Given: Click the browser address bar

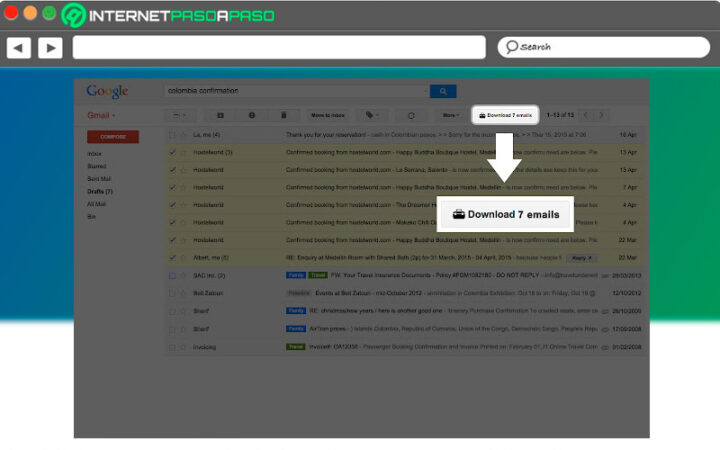Looking at the screenshot, I should (279, 47).
